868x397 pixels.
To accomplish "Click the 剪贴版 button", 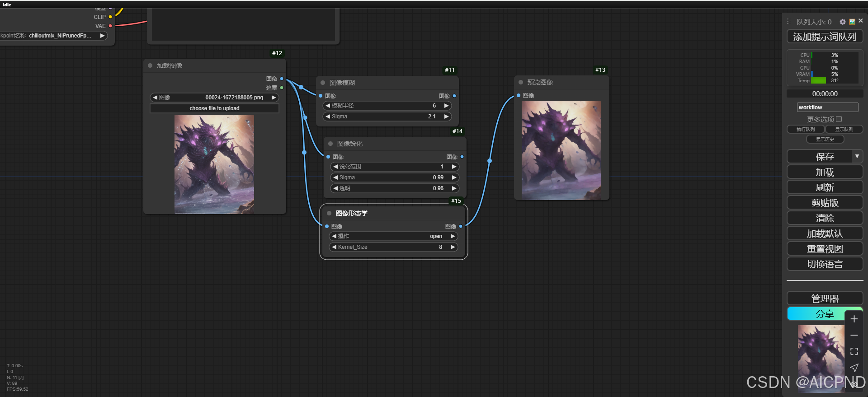I will point(825,203).
